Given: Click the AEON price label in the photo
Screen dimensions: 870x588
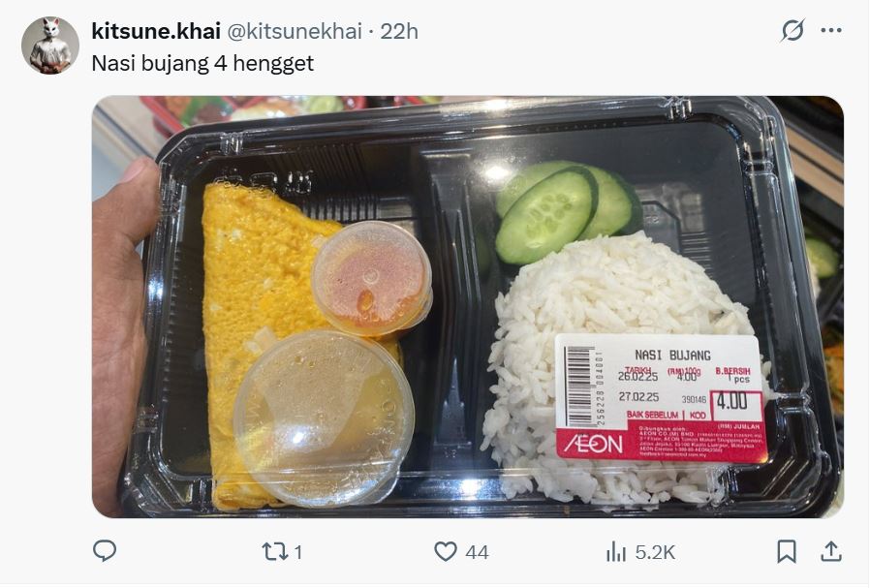Looking at the screenshot, I should (x=661, y=398).
